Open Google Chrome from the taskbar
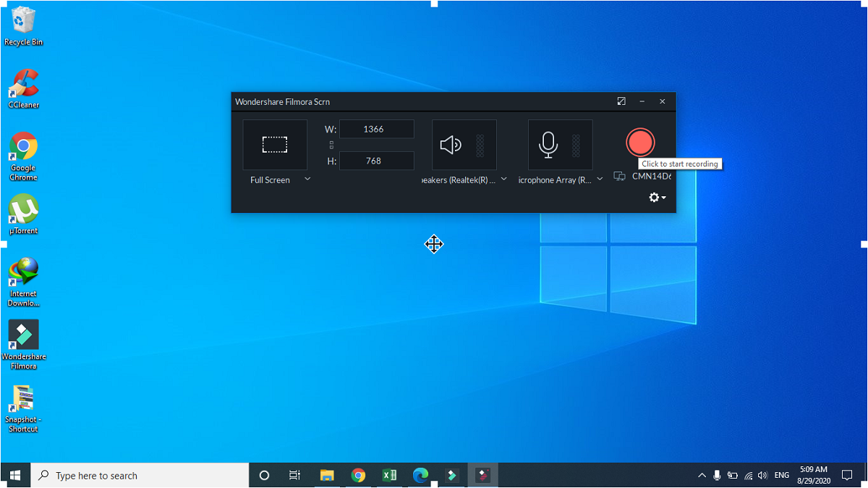868x488 pixels. [x=358, y=475]
